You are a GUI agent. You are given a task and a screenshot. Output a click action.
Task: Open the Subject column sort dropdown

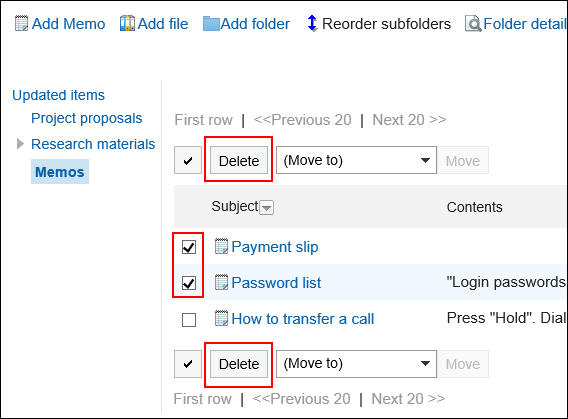coord(267,208)
